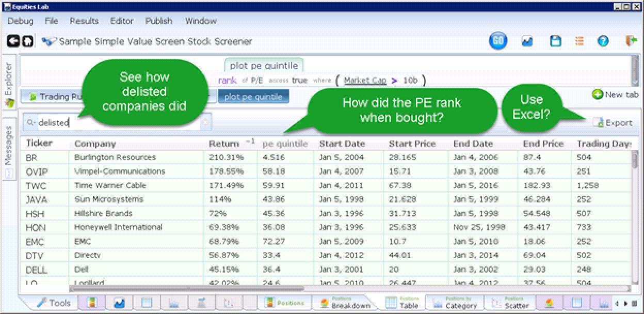The image size is (644, 314).
Task: Switch to the Positions Scatter tab
Action: [510, 303]
